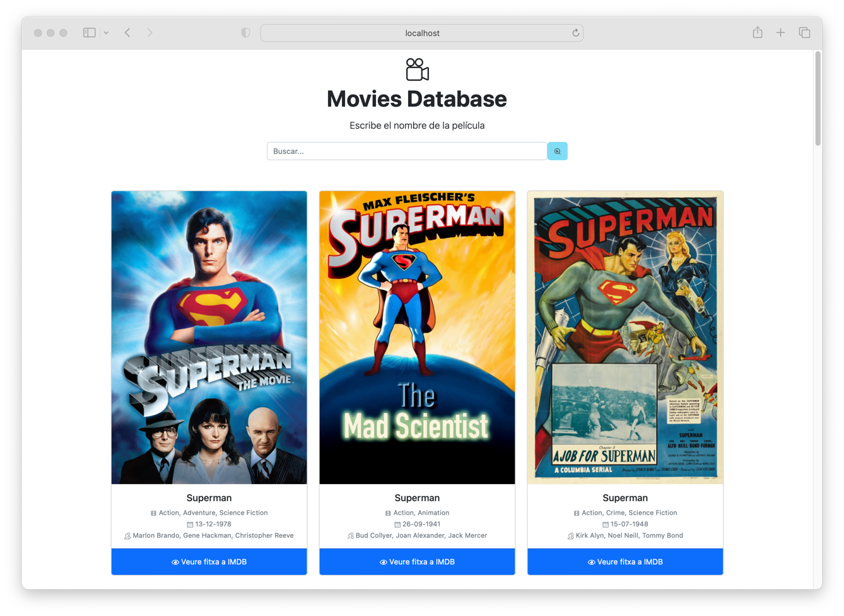Viewport: 844px width, 616px height.
Task: Click cast 'Kirk Alyn, Noel Neill, Tommy Bond'
Action: [x=630, y=535]
